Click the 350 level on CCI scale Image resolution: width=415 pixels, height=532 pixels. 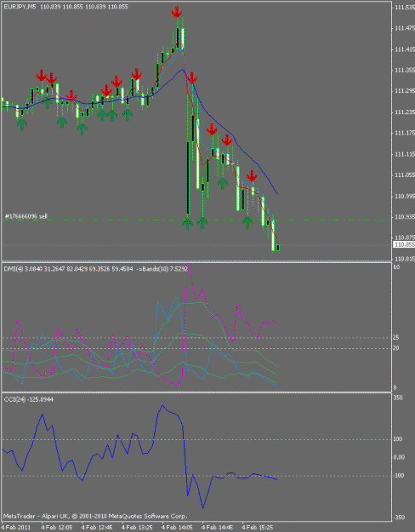(x=398, y=398)
